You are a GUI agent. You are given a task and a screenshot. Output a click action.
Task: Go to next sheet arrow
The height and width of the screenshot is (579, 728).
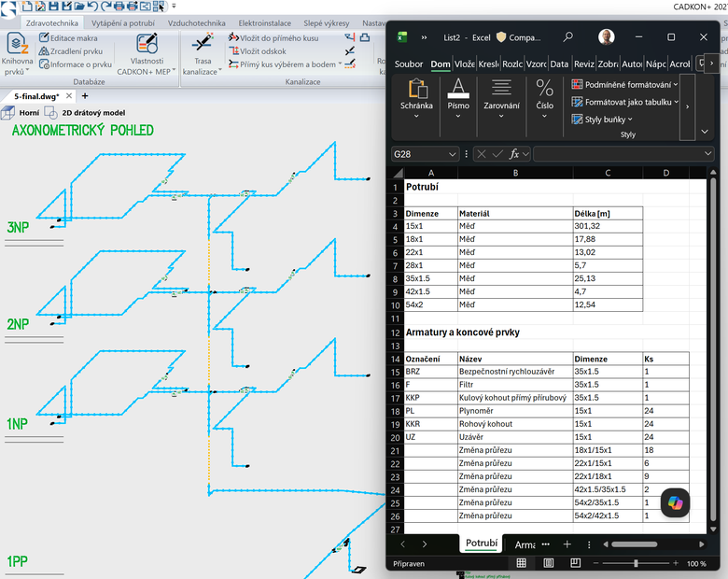pyautogui.click(x=425, y=544)
